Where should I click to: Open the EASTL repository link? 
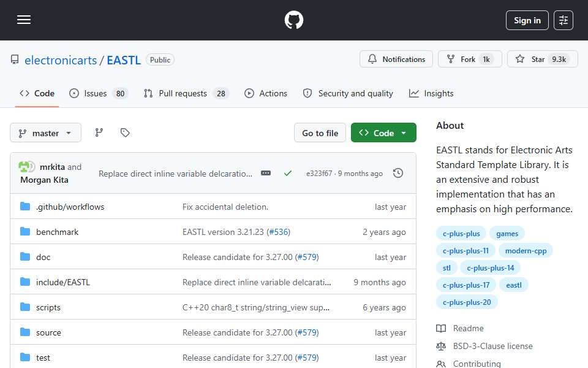123,60
